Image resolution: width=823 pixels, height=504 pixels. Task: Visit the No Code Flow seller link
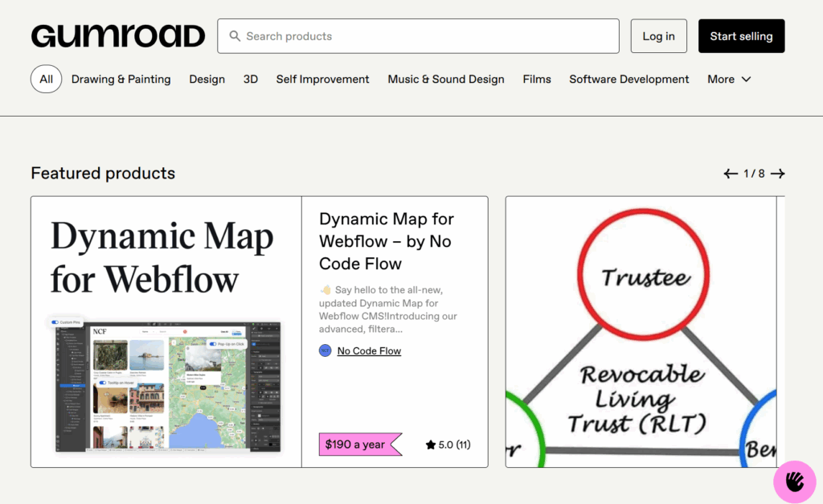369,350
